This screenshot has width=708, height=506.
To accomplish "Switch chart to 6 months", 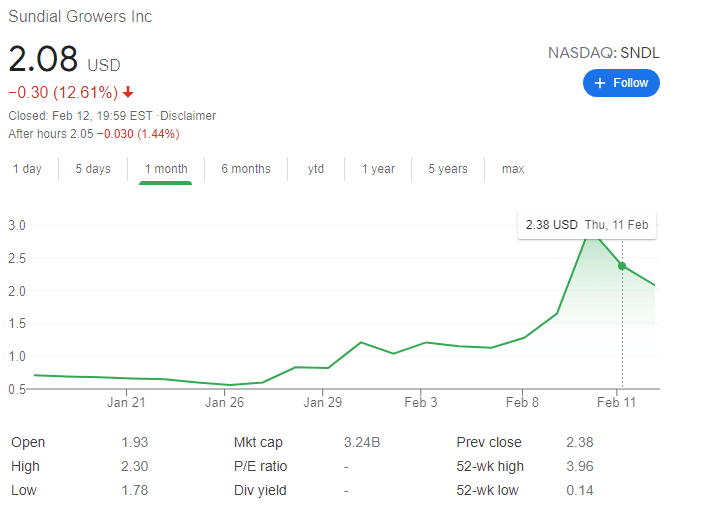I will point(246,169).
